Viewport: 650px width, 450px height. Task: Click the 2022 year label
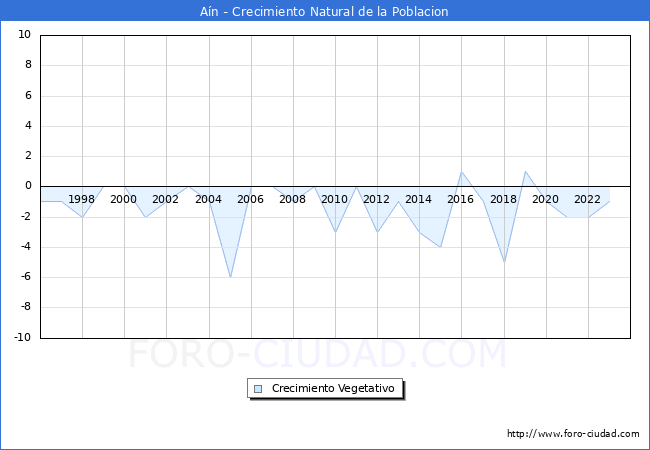587,199
